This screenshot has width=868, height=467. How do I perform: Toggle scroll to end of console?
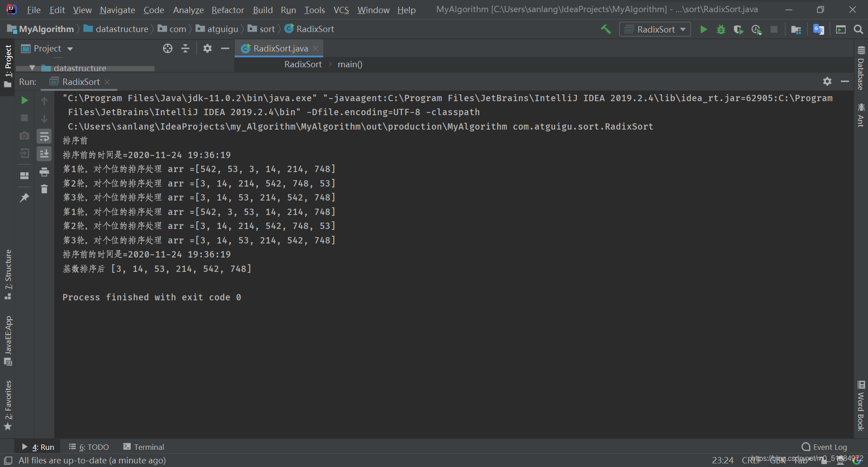click(x=44, y=154)
